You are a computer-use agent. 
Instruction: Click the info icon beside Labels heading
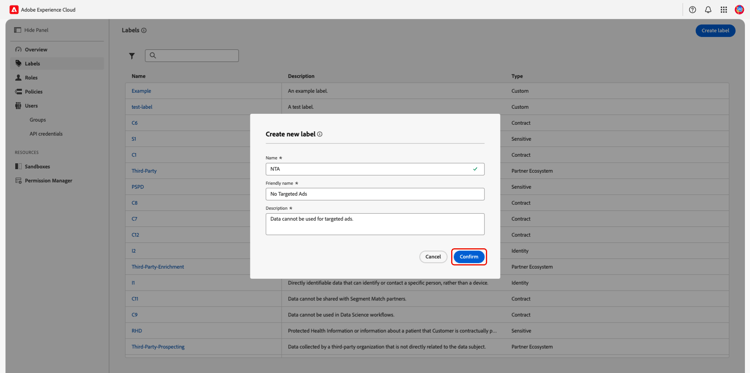point(144,30)
